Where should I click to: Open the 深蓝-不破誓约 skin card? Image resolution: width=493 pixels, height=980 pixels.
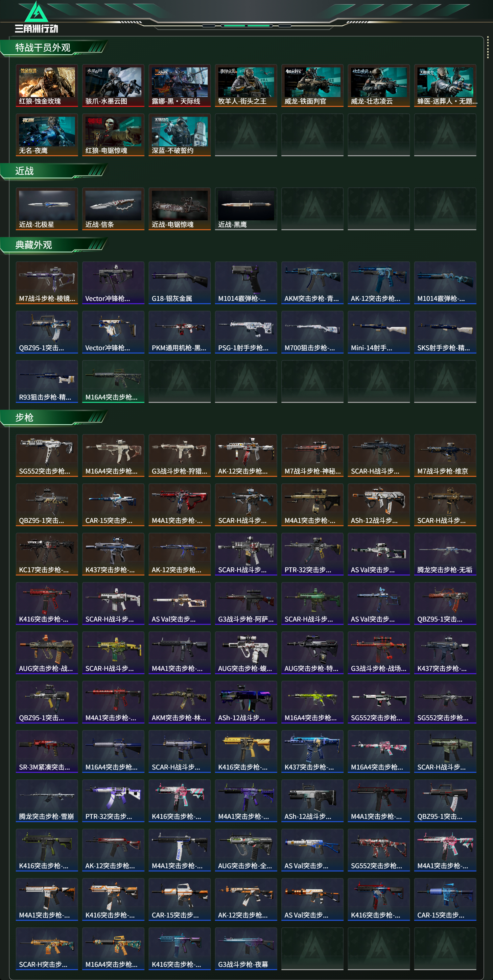click(x=179, y=135)
